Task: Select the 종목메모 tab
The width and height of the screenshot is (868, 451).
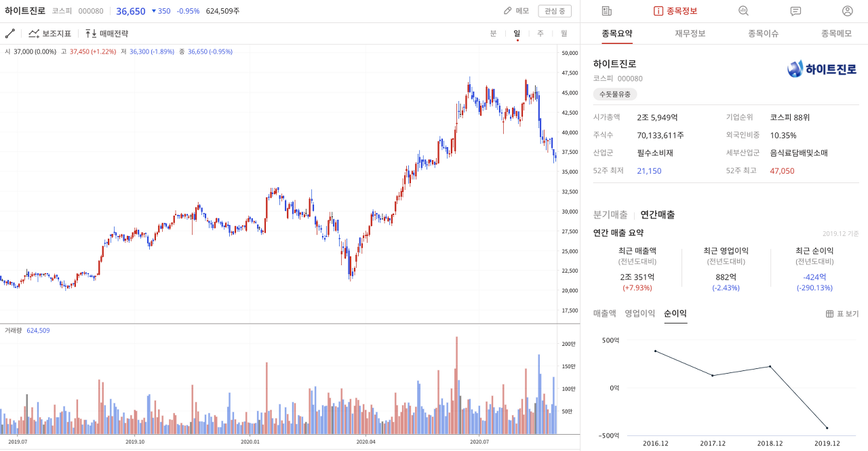Action: [x=836, y=33]
